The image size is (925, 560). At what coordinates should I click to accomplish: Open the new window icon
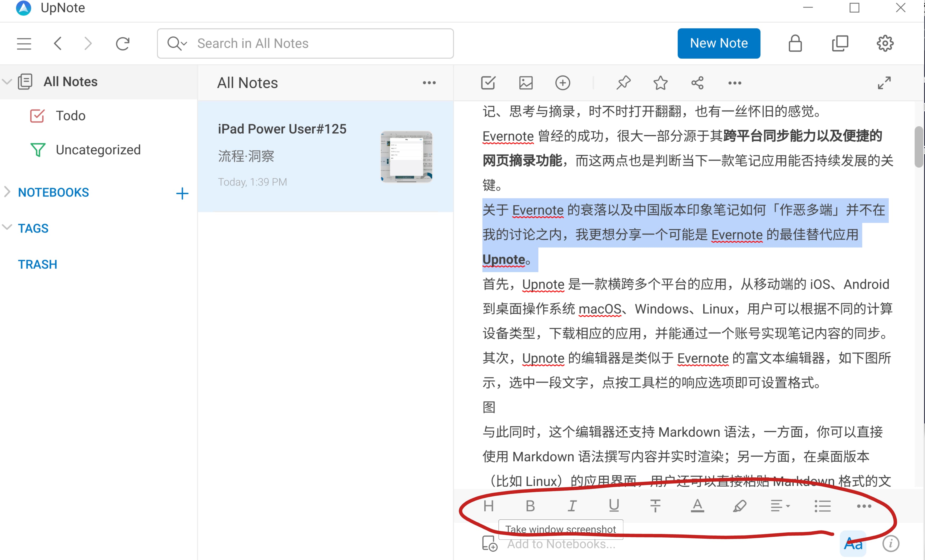pos(840,43)
